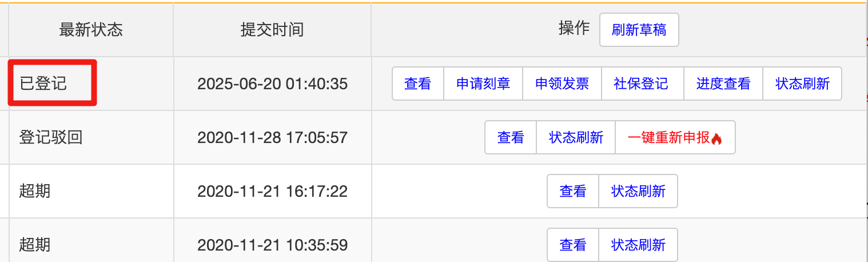View the 登记驳回 record via 查看
The height and width of the screenshot is (262, 868).
pos(511,138)
